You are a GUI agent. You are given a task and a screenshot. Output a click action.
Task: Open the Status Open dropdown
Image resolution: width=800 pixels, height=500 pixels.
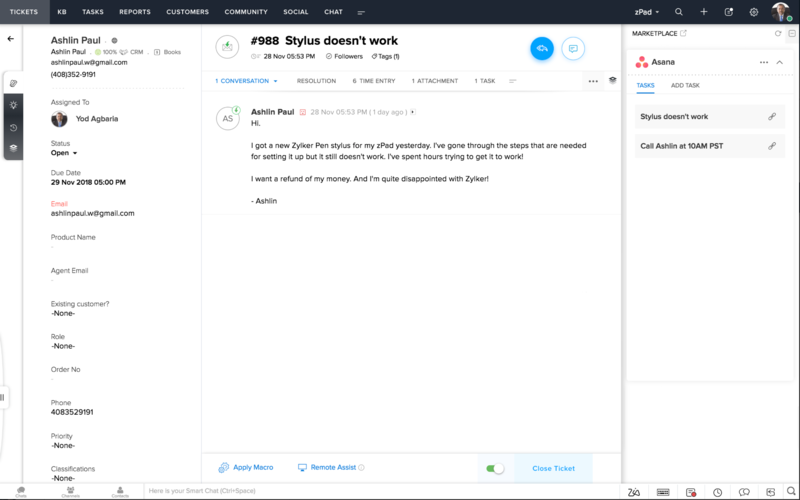point(64,153)
